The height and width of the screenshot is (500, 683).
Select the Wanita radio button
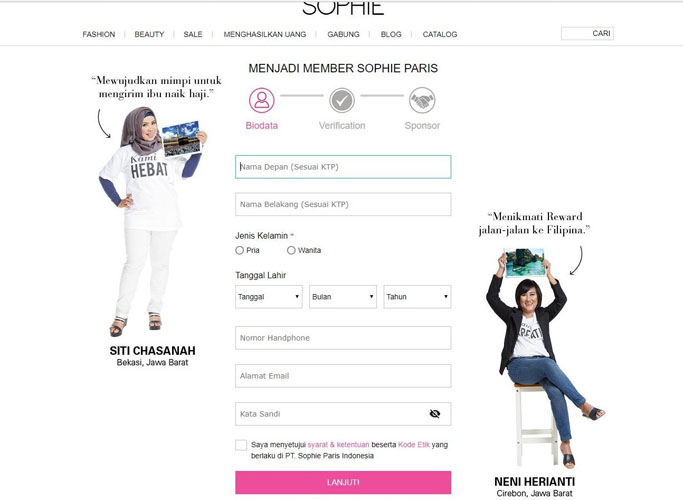click(291, 250)
